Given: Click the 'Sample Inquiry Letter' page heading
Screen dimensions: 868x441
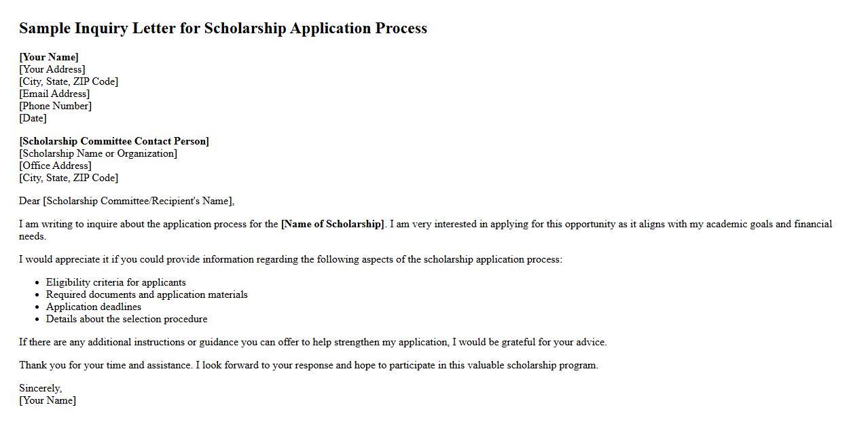Looking at the screenshot, I should coord(223,28).
